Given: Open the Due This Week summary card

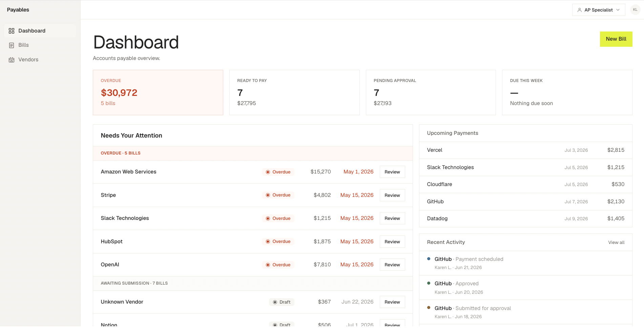Looking at the screenshot, I should tap(567, 93).
